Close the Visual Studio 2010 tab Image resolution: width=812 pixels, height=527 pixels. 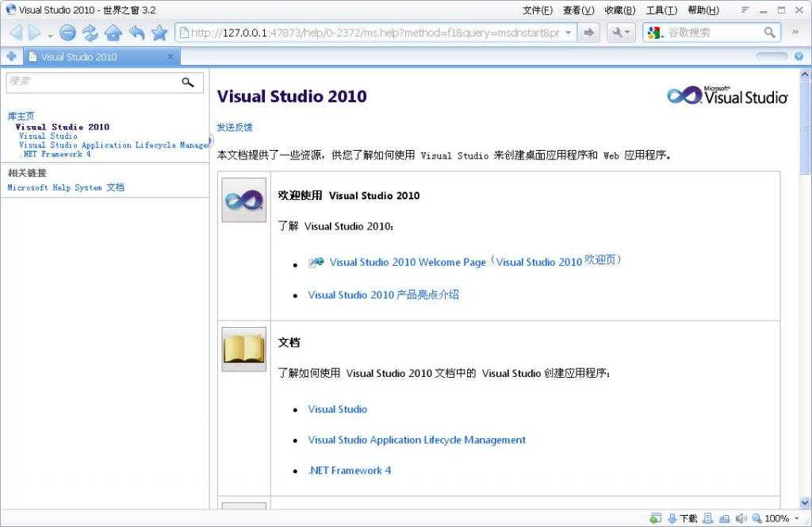coord(170,56)
